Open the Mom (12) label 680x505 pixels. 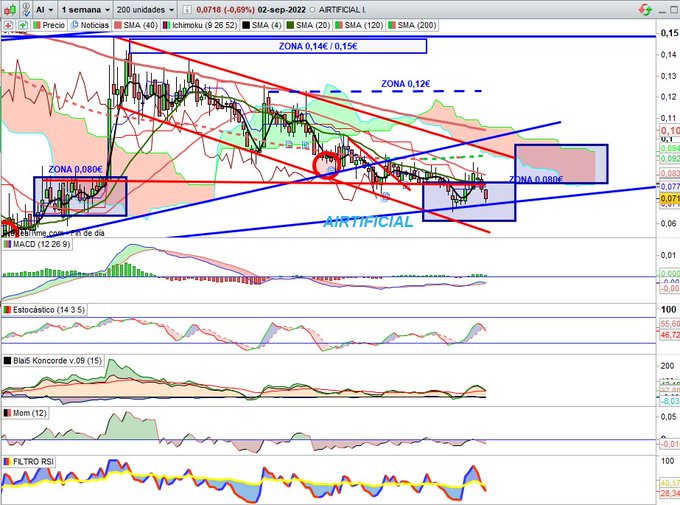pyautogui.click(x=29, y=413)
